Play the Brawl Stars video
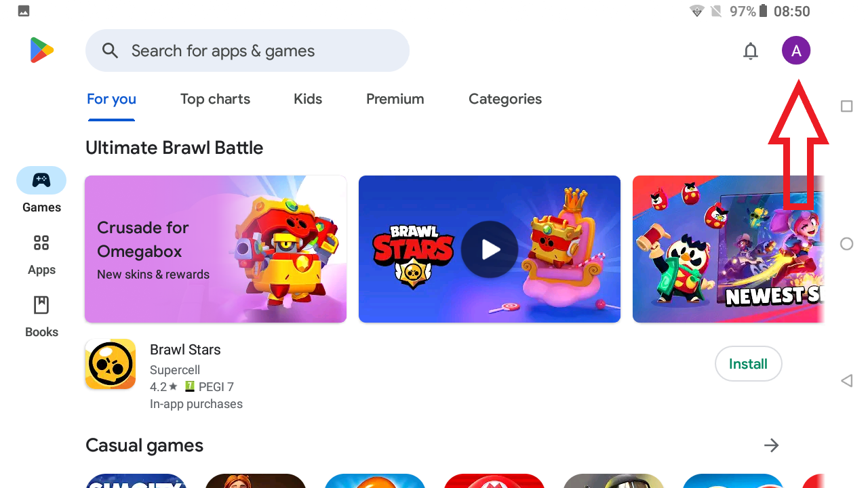 point(490,249)
